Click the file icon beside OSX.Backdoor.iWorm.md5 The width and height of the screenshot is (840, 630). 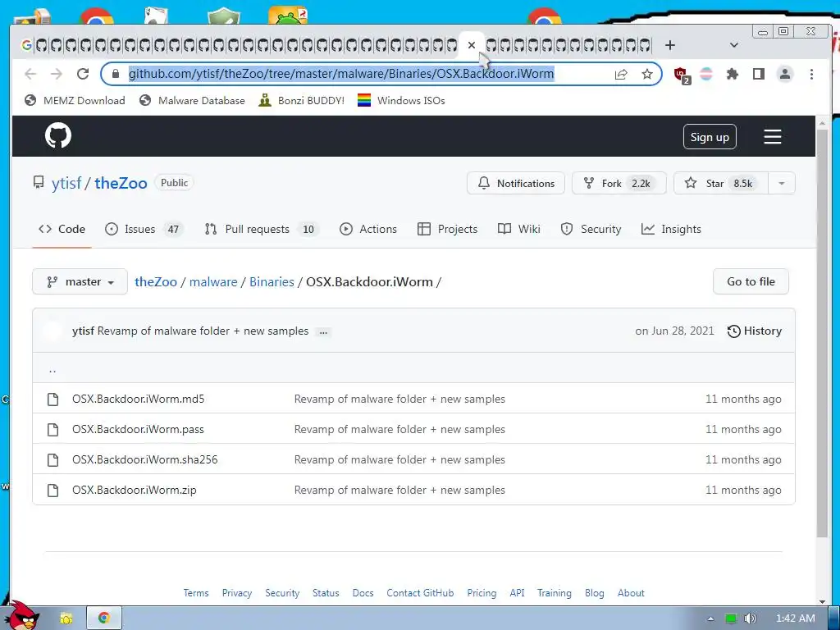52,399
